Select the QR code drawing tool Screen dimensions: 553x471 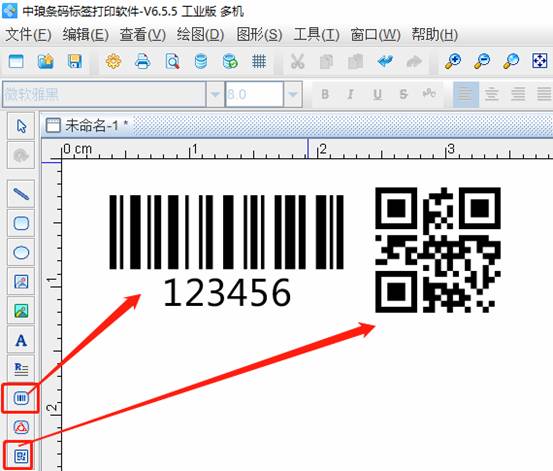tap(21, 456)
